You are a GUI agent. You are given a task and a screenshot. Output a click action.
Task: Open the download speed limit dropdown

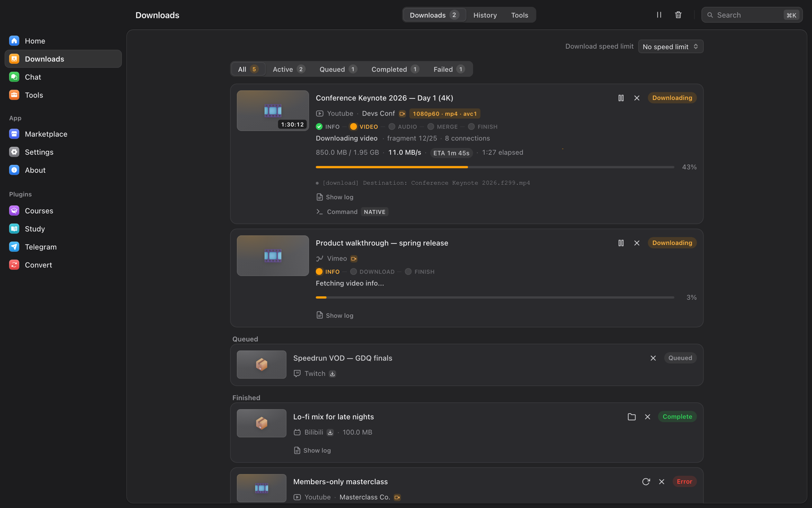[671, 47]
